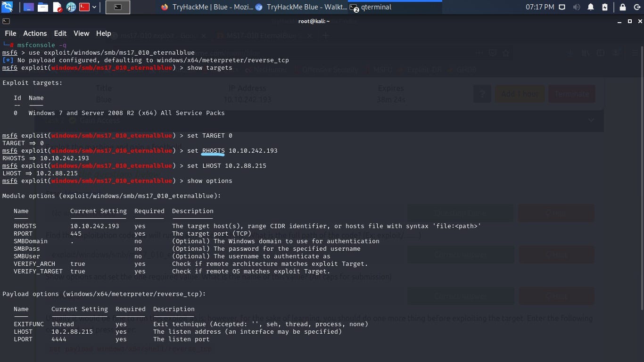Minimize the root@kali terminal window
The image size is (644, 362).
click(620, 21)
